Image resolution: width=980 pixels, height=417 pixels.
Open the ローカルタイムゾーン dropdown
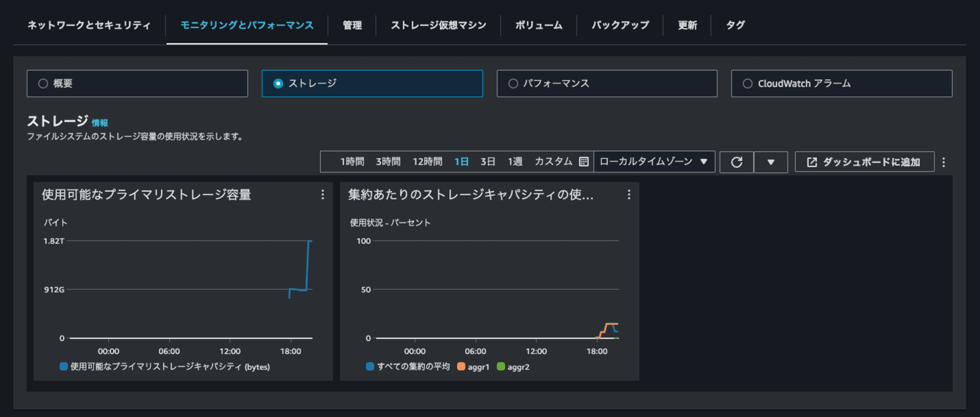tap(654, 162)
